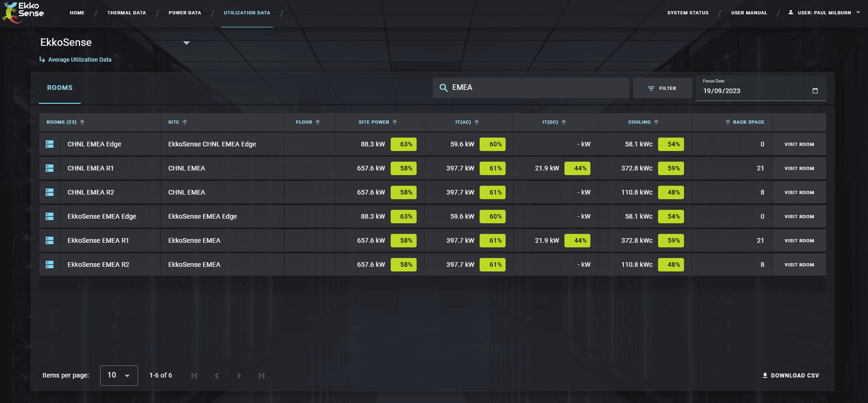This screenshot has height=403, width=868.
Task: Click room icon for EkkoSense EMEA R1
Action: click(50, 240)
